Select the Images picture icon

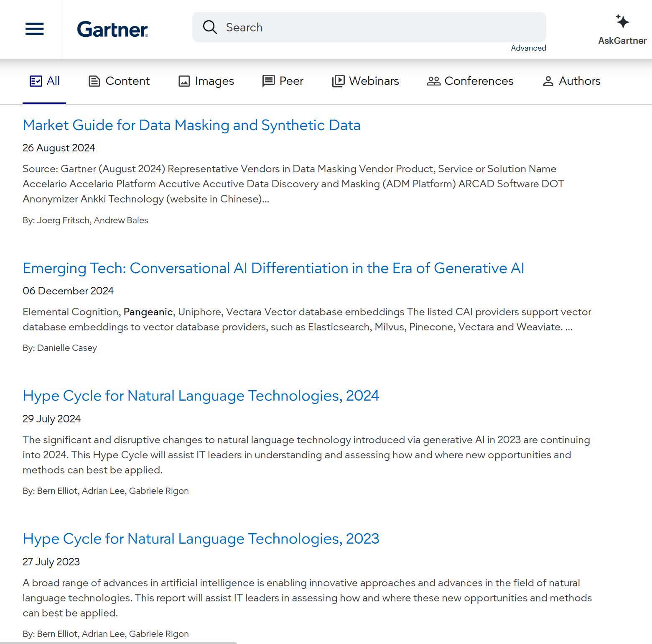184,81
